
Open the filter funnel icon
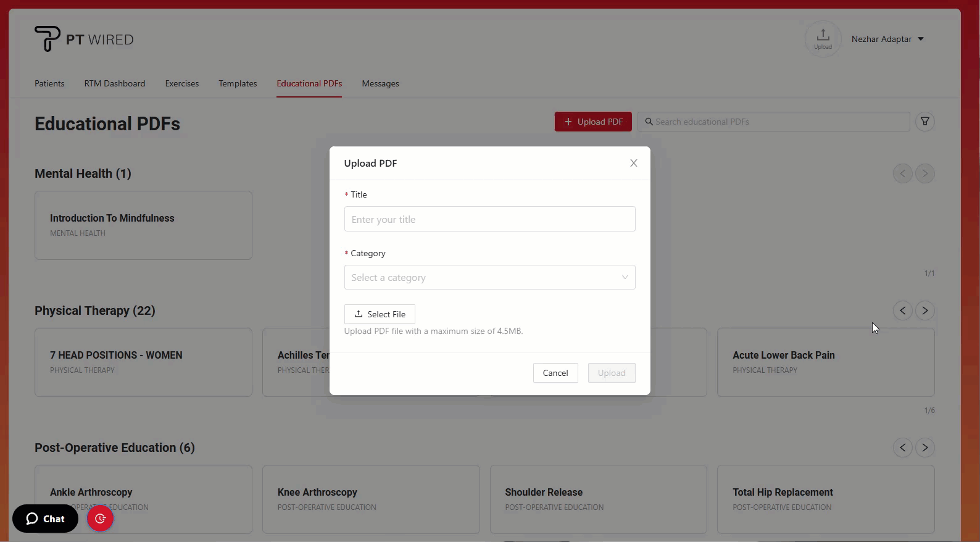click(924, 122)
